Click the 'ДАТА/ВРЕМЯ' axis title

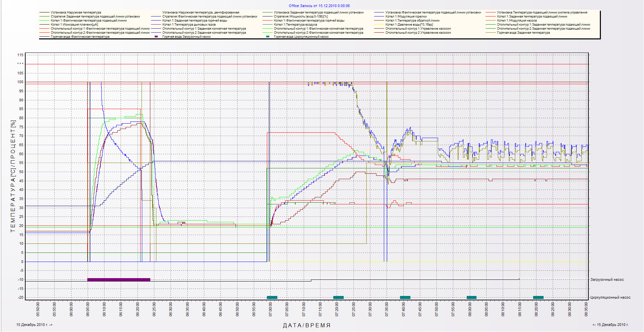[307, 326]
